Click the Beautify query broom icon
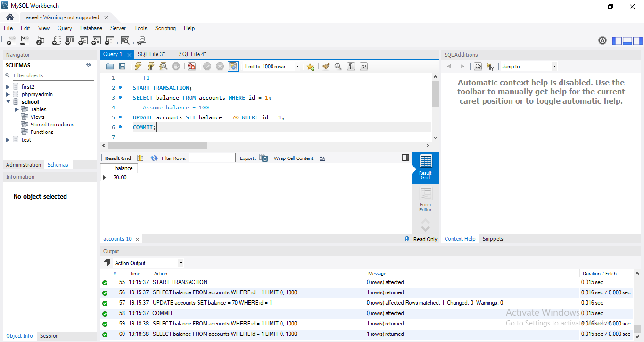The image size is (644, 342). coord(325,67)
